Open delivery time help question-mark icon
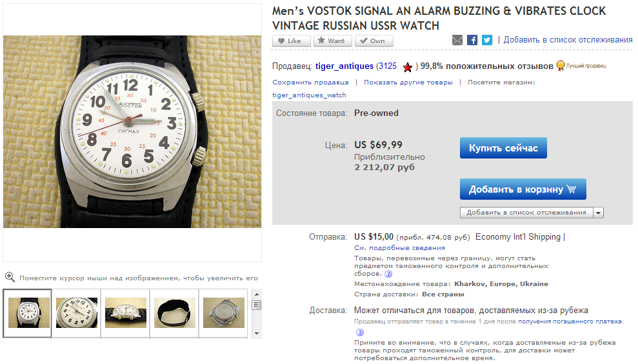638x364 pixels. tap(360, 332)
